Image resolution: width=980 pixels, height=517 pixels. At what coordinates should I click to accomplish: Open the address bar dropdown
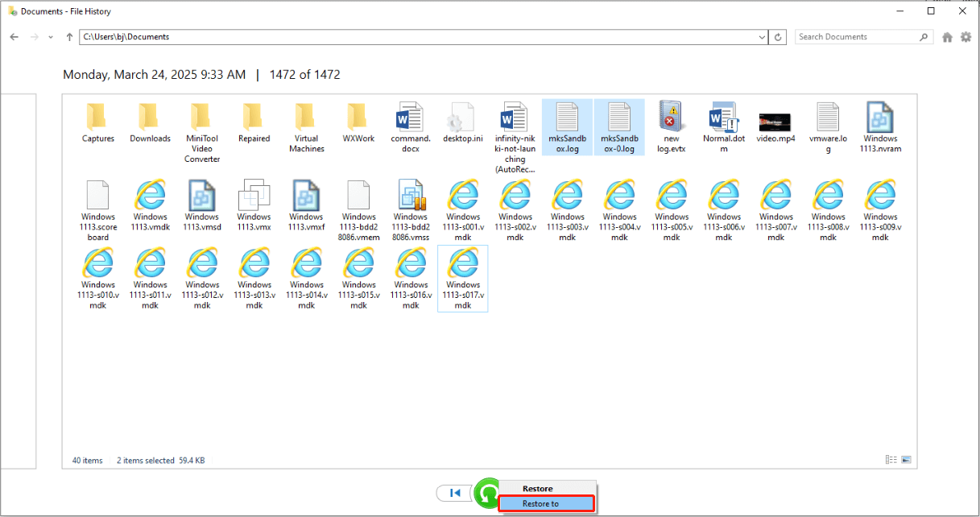(x=762, y=36)
